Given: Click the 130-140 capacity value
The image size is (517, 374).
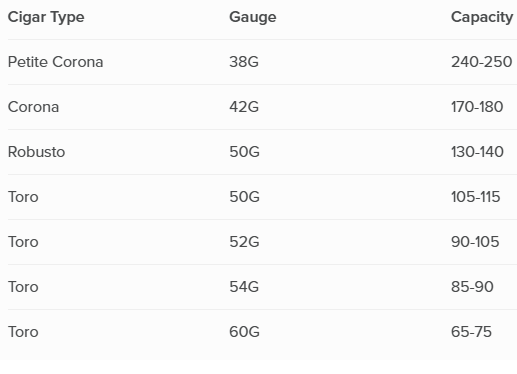Looking at the screenshot, I should (x=477, y=152).
